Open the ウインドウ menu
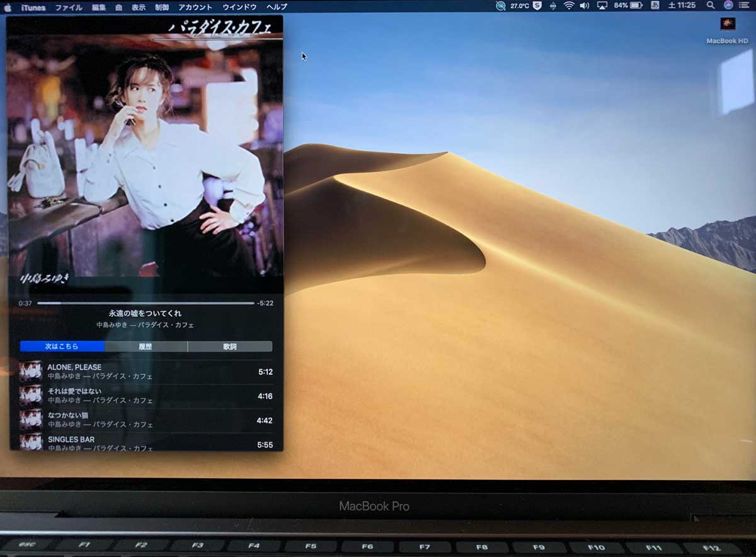This screenshot has width=756, height=557. point(239,7)
